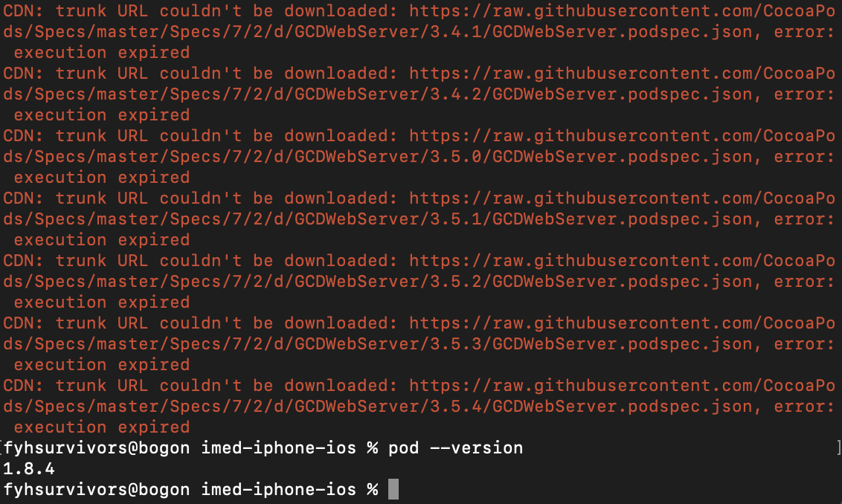
Task: Click 'imed-iphone-ios' in the bottom prompt
Action: coord(278,490)
